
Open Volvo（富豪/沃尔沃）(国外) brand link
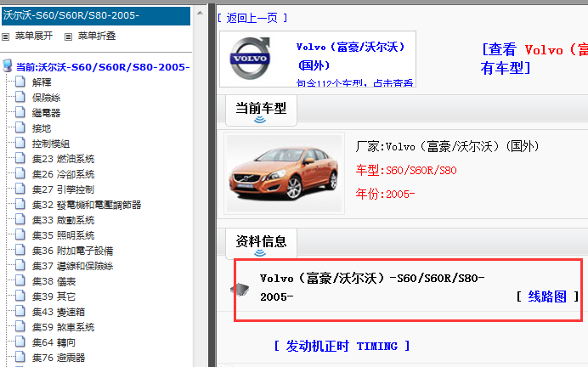pyautogui.click(x=350, y=56)
